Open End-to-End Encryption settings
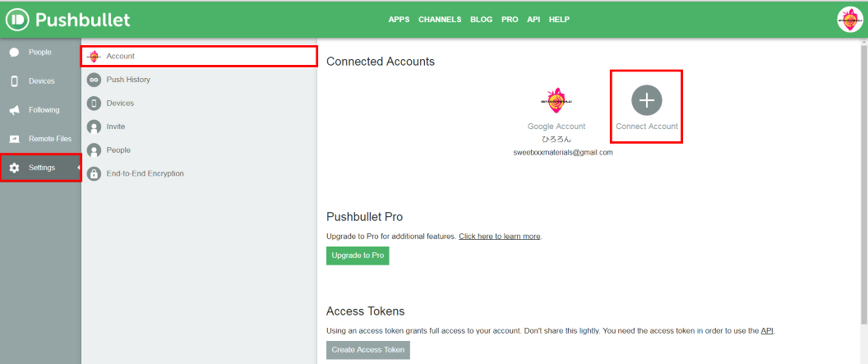The width and height of the screenshot is (868, 364). (x=145, y=173)
